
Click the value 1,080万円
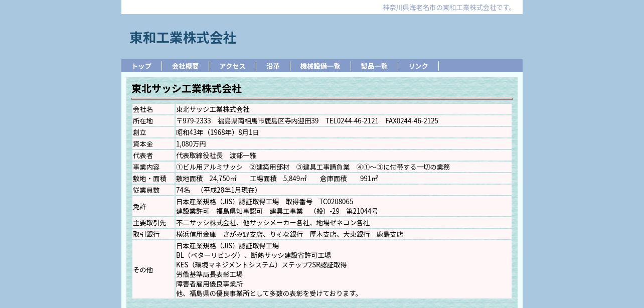coord(191,144)
